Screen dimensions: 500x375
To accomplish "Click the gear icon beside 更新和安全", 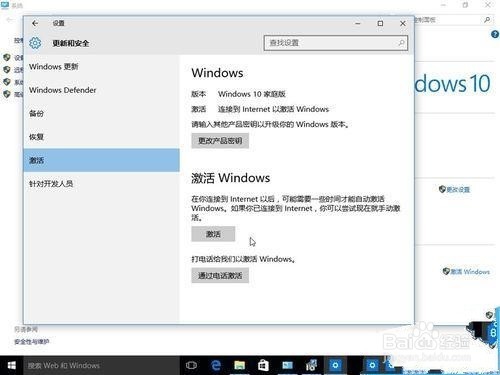I will click(35, 43).
